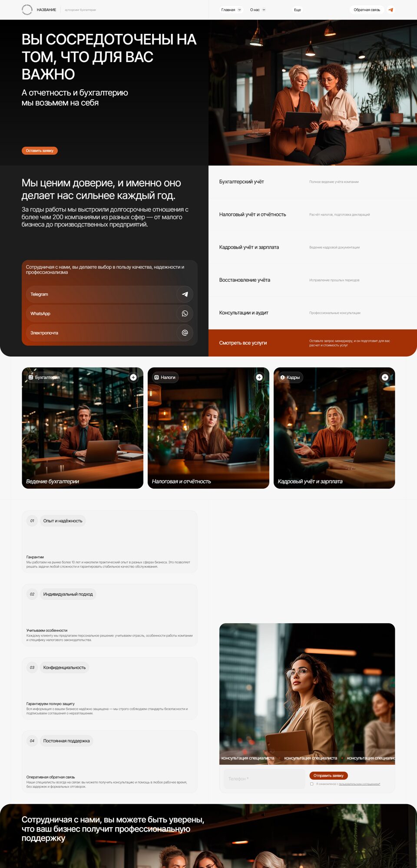Click the @ email icon for Электропочта
417x868 pixels.
[x=185, y=333]
